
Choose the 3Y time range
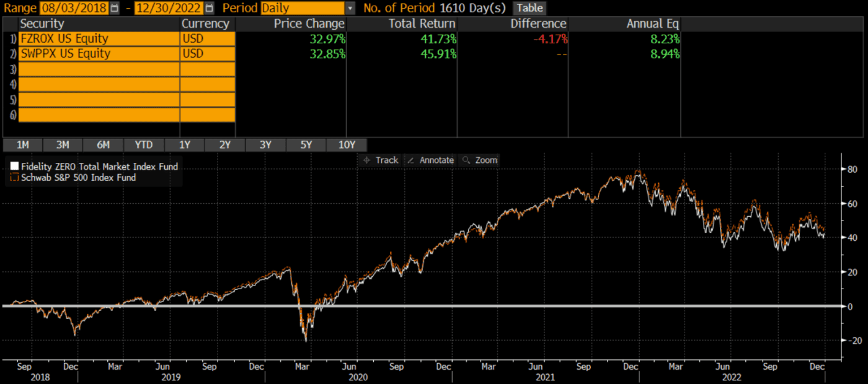[265, 145]
